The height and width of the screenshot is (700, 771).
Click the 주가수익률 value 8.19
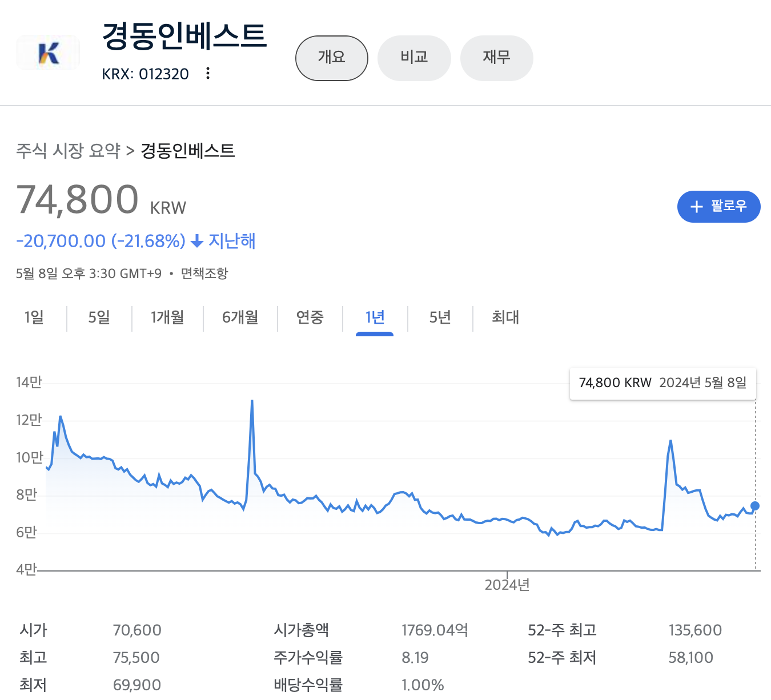415,658
